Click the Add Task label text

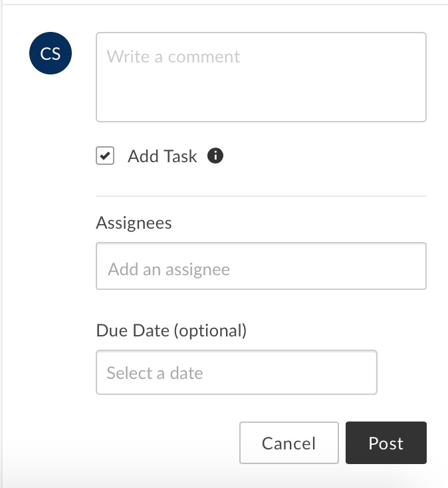click(162, 156)
